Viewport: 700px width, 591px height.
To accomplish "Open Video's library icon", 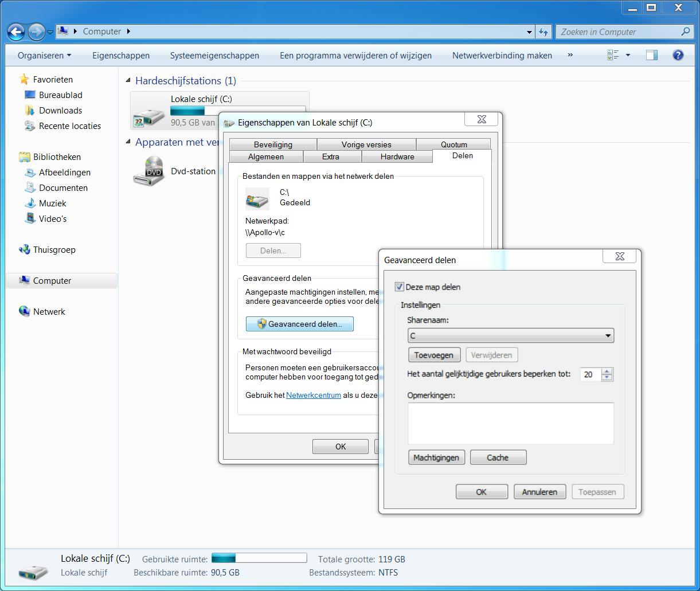I will (x=30, y=218).
